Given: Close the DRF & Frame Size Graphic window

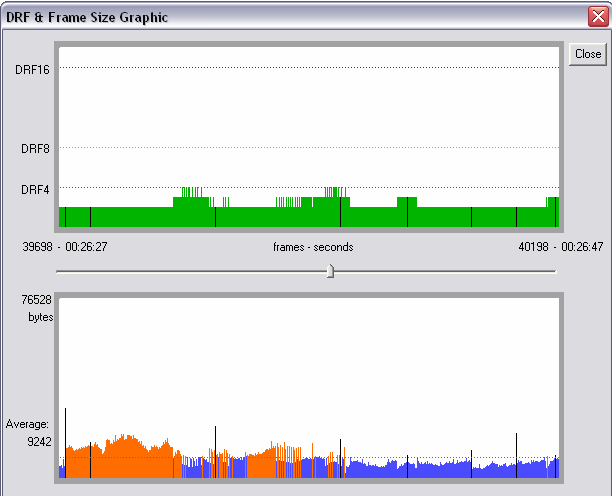Looking at the screenshot, I should coord(598,17).
